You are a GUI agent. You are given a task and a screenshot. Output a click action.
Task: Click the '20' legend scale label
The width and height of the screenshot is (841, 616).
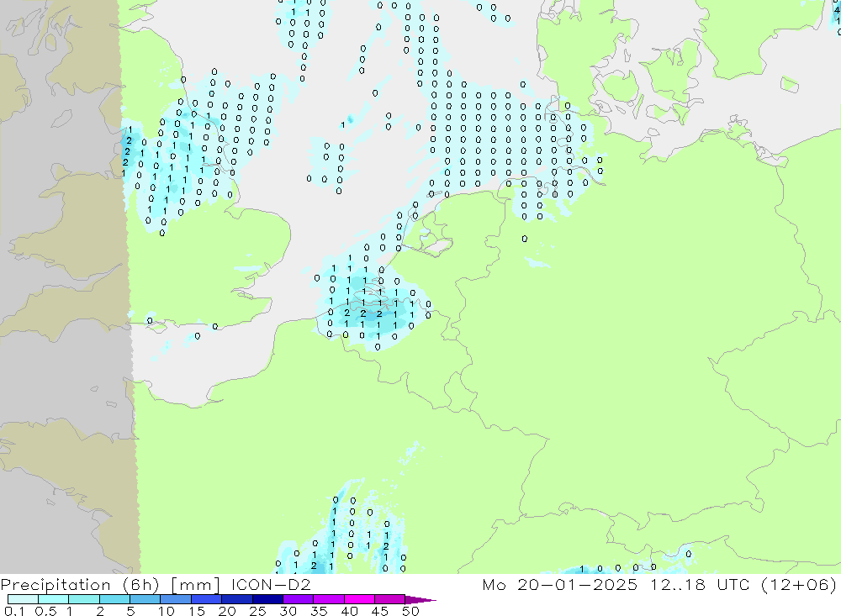click(x=227, y=611)
